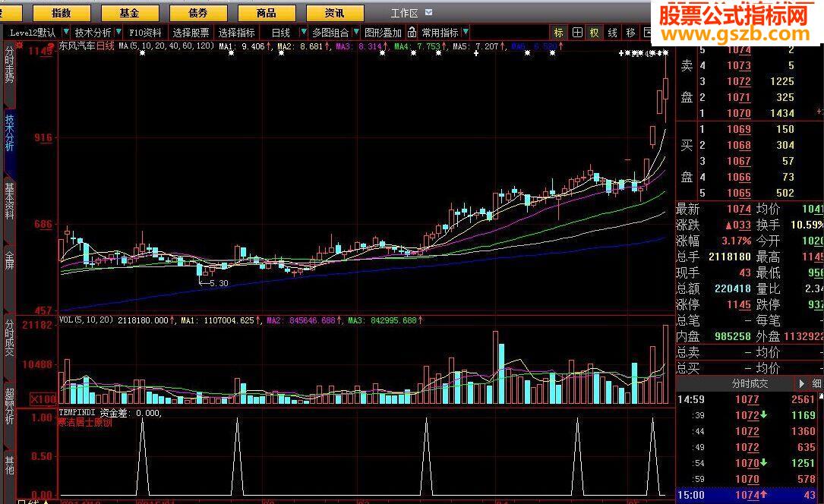Click the grid 田 layout icon

tap(577, 33)
